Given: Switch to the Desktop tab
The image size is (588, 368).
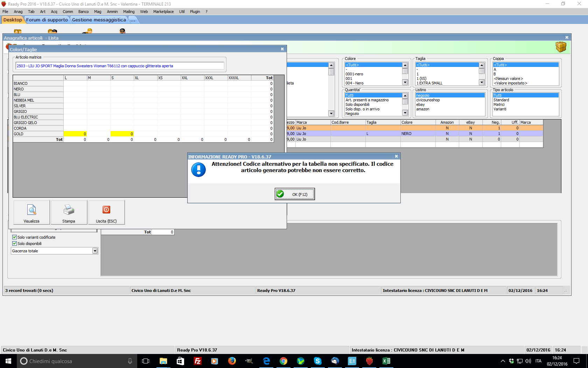Looking at the screenshot, I should (x=13, y=20).
